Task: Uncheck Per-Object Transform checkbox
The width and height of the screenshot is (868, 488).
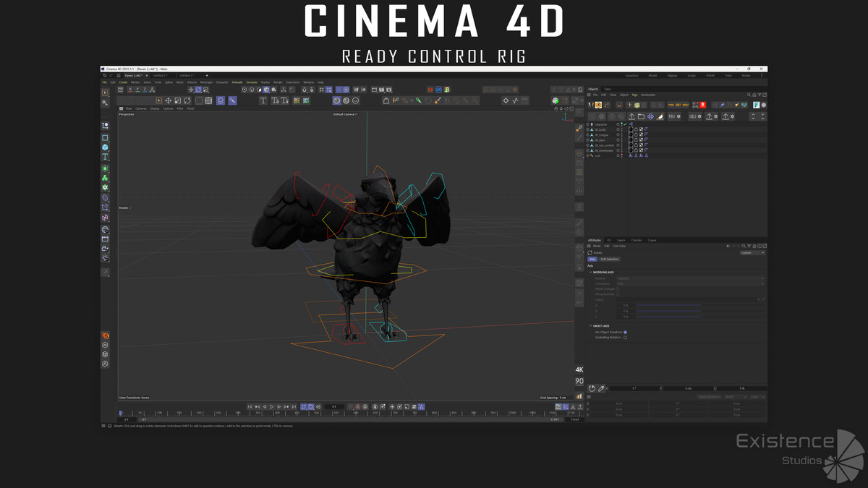Action: (x=625, y=332)
